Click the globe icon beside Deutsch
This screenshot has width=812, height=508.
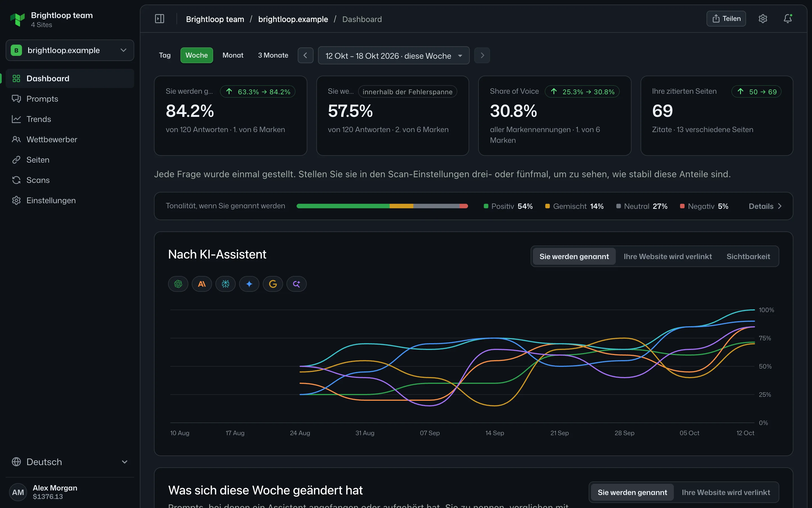(x=16, y=462)
